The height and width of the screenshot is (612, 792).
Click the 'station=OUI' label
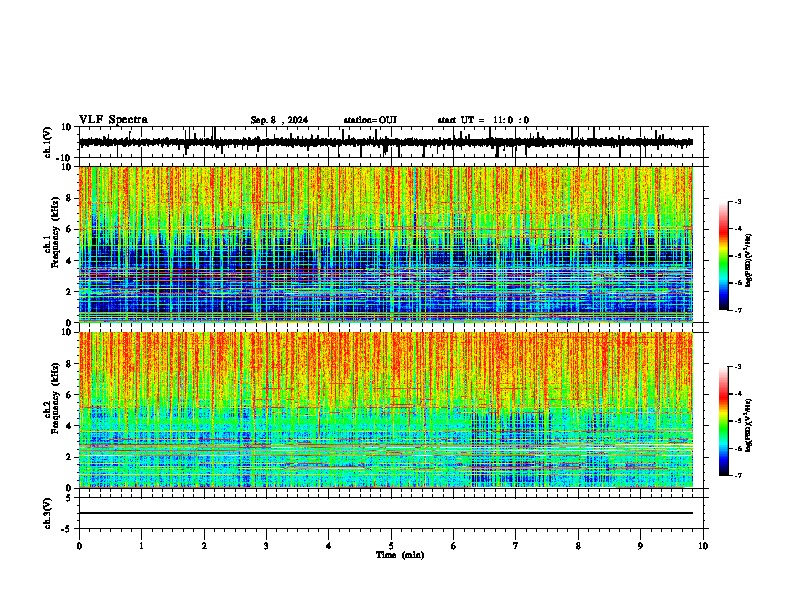pos(370,120)
